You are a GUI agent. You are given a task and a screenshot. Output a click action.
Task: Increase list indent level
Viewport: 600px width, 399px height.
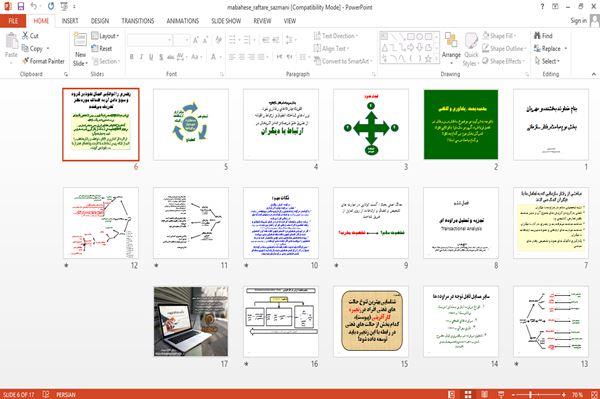(x=276, y=40)
